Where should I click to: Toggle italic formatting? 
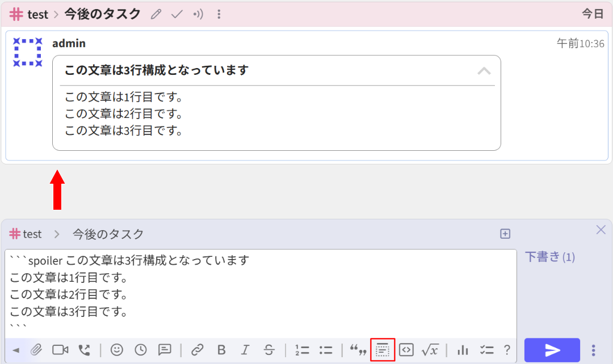(x=245, y=350)
